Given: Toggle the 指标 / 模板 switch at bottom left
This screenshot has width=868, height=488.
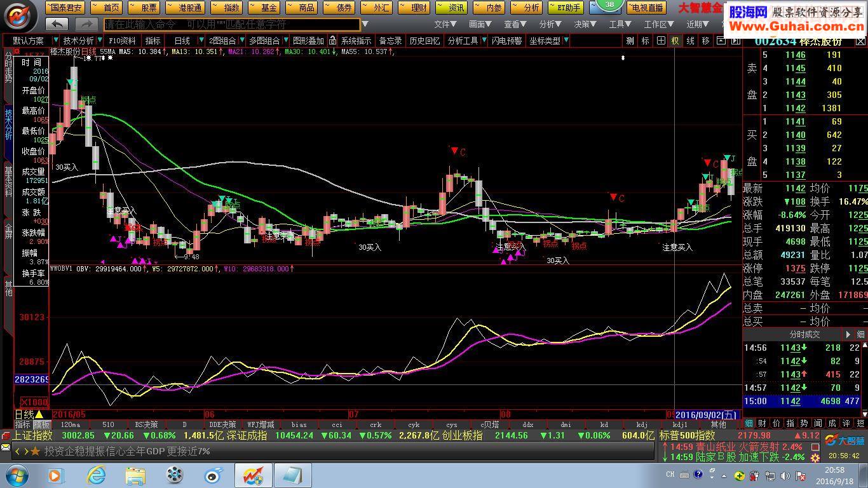Looking at the screenshot, I should pyautogui.click(x=32, y=424).
